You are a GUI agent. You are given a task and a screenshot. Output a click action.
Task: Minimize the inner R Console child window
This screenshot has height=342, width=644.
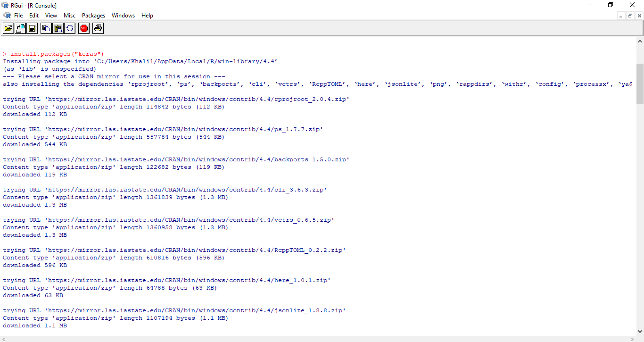pyautogui.click(x=621, y=16)
